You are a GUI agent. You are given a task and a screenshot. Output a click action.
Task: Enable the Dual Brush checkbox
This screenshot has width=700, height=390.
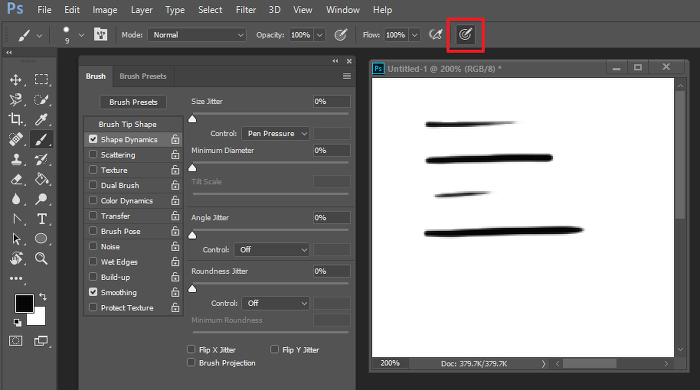[93, 185]
